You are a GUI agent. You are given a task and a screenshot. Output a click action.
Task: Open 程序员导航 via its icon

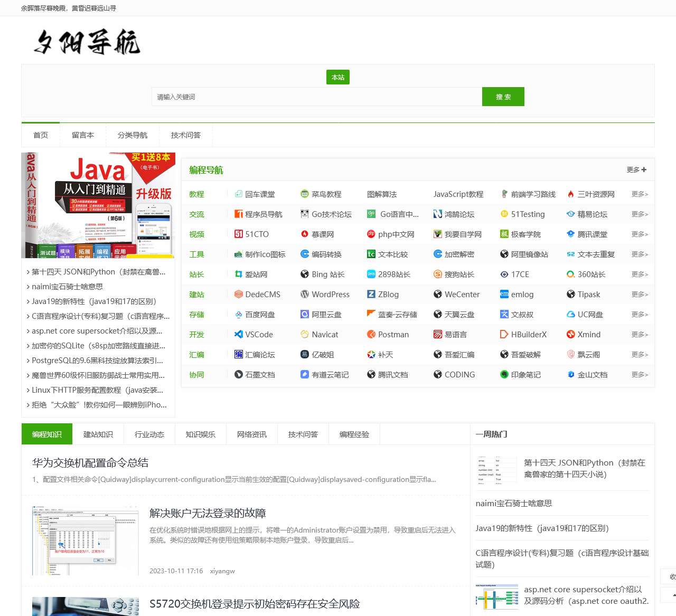(x=239, y=214)
